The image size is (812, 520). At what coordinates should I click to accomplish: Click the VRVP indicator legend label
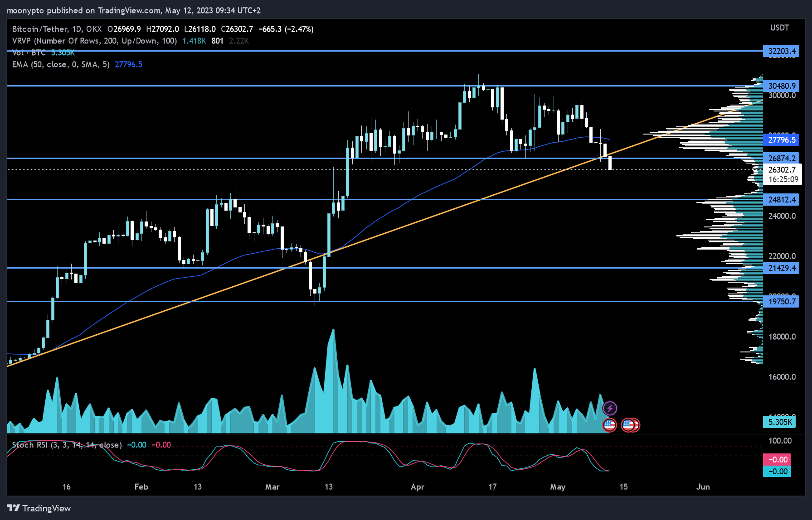point(94,41)
